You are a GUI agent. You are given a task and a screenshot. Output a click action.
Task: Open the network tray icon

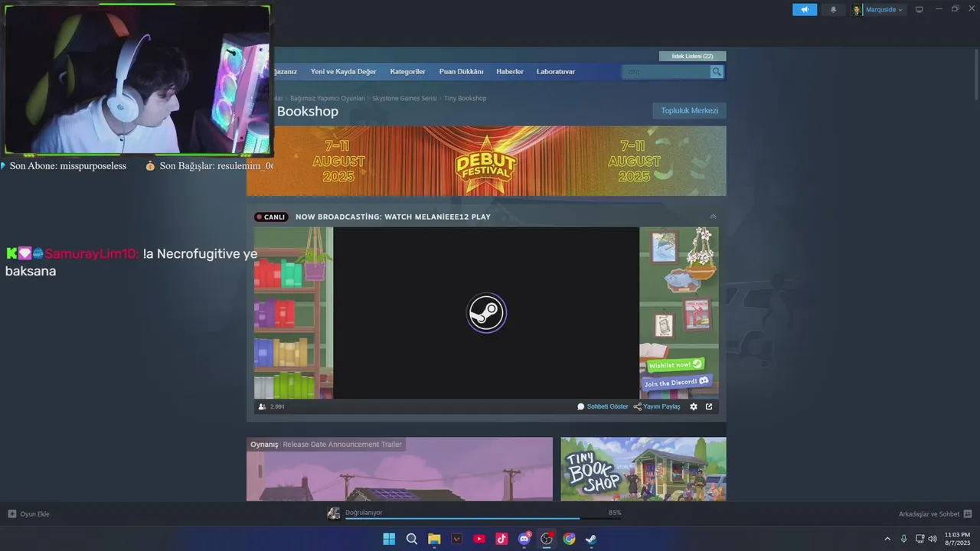pos(920,539)
